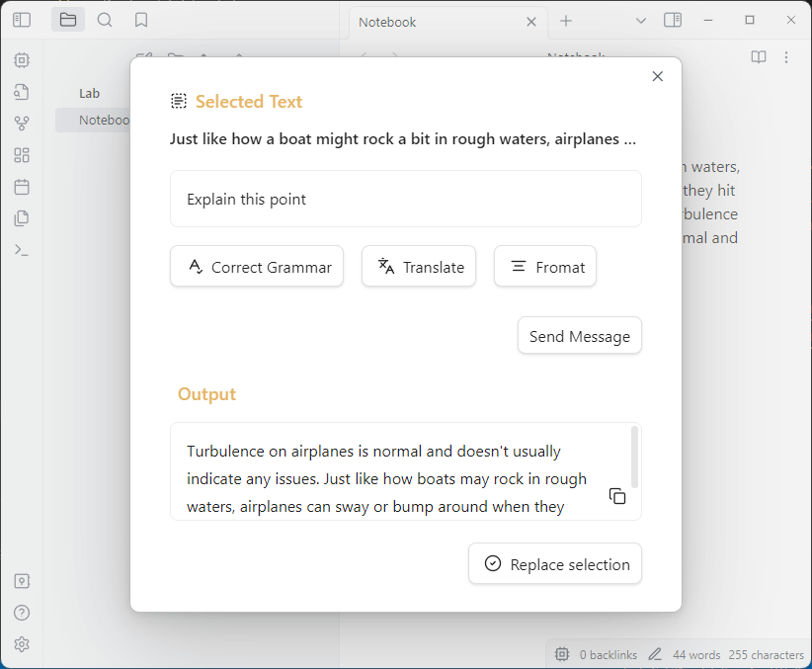Add a new tab with plus icon
Screen dimensions: 812x669
click(566, 21)
